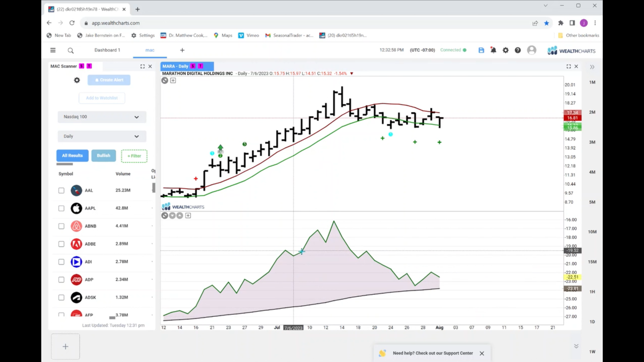Tick the ADSK checkbox
644x362 pixels.
[x=61, y=297]
